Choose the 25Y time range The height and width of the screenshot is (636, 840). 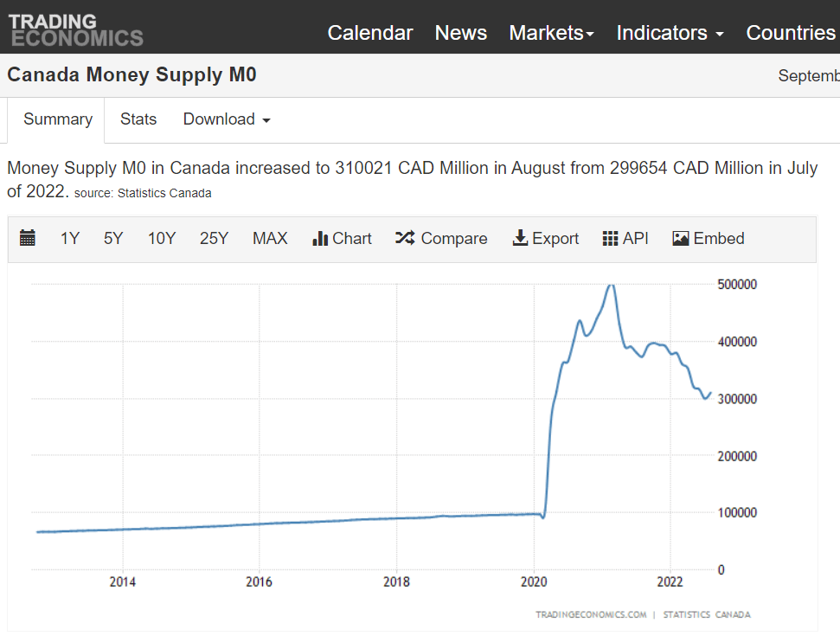coord(214,239)
